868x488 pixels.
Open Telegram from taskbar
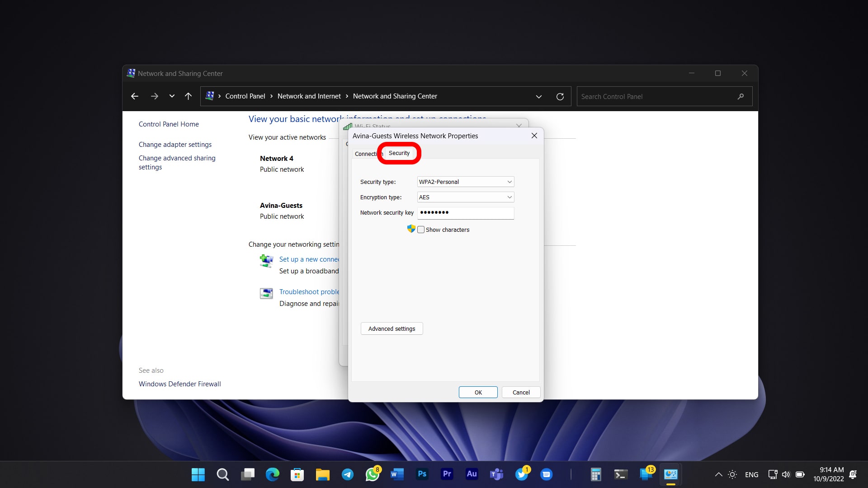point(347,474)
